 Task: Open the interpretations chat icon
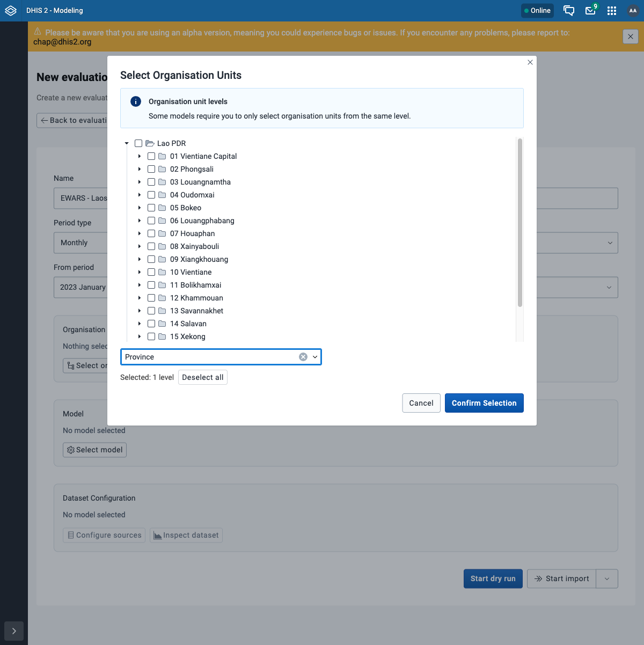point(569,11)
